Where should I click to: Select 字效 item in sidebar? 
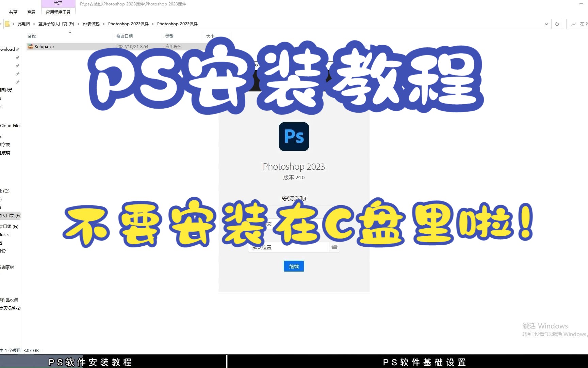(x=5, y=145)
